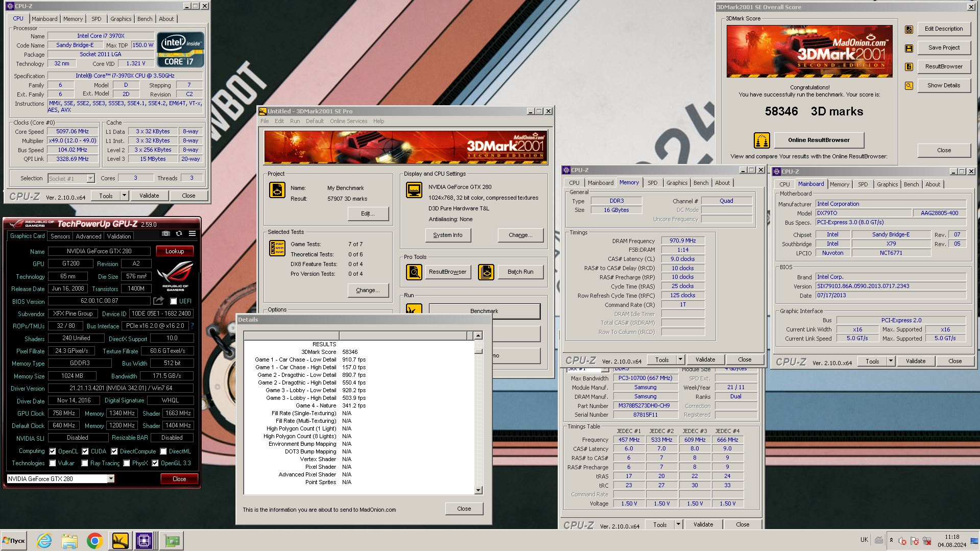Screen dimensions: 980x551
Task: Click the Show Details magnifier icon
Action: coord(909,86)
